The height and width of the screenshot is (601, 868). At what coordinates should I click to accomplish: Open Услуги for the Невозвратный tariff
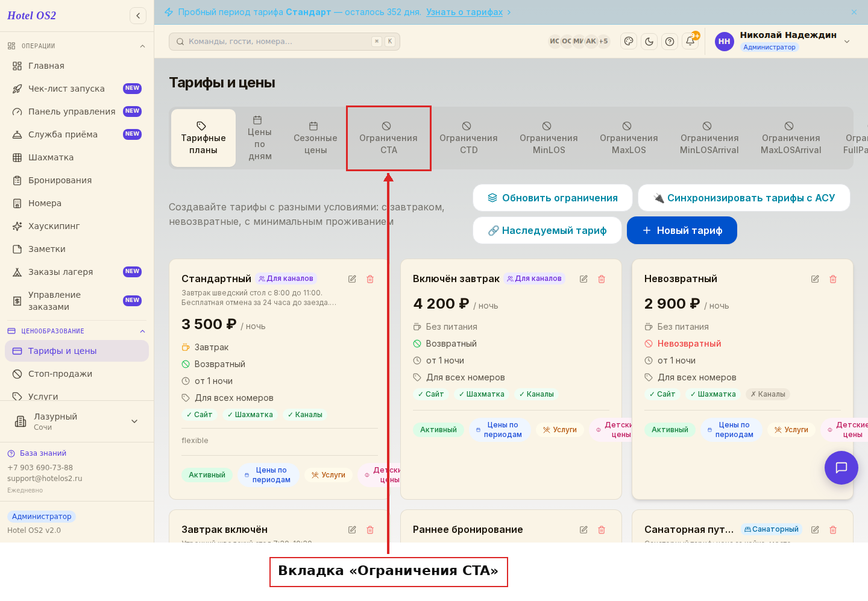click(x=791, y=430)
